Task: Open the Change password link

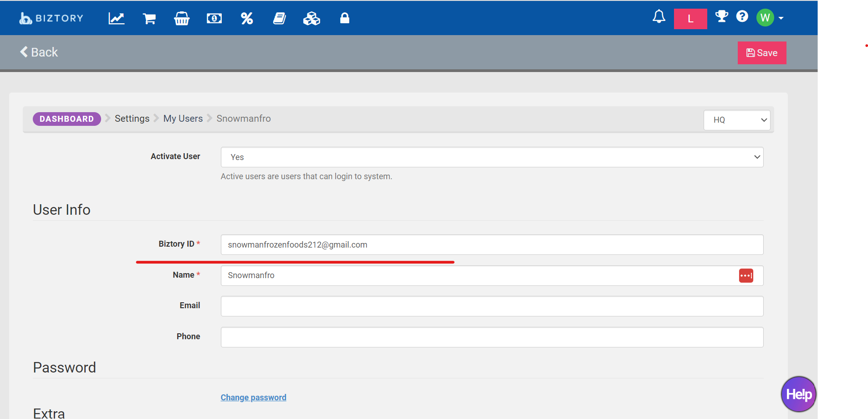Action: (x=253, y=398)
